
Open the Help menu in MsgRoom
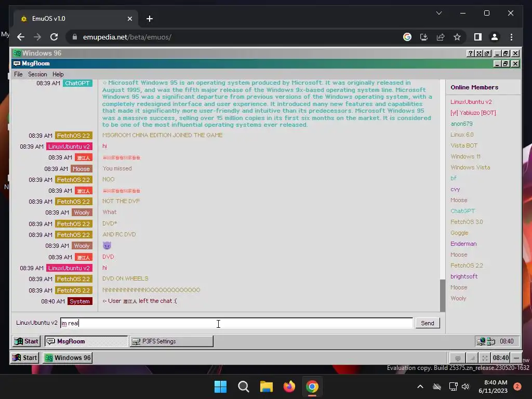pyautogui.click(x=58, y=74)
